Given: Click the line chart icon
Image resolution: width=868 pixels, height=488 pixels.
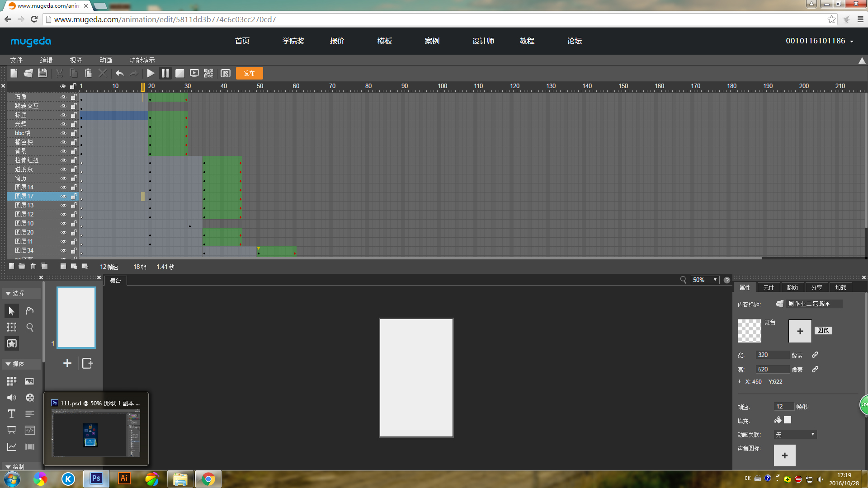Looking at the screenshot, I should click(12, 446).
